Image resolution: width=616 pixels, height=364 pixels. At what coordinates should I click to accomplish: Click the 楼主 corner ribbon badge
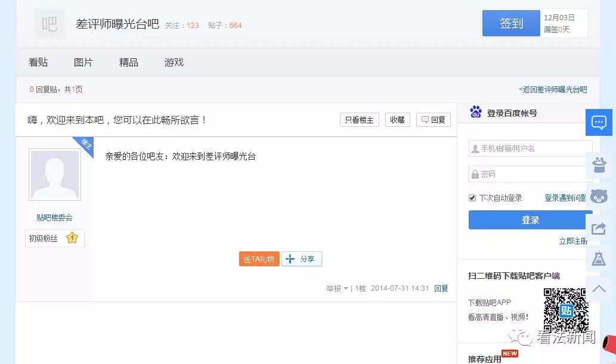pyautogui.click(x=86, y=145)
